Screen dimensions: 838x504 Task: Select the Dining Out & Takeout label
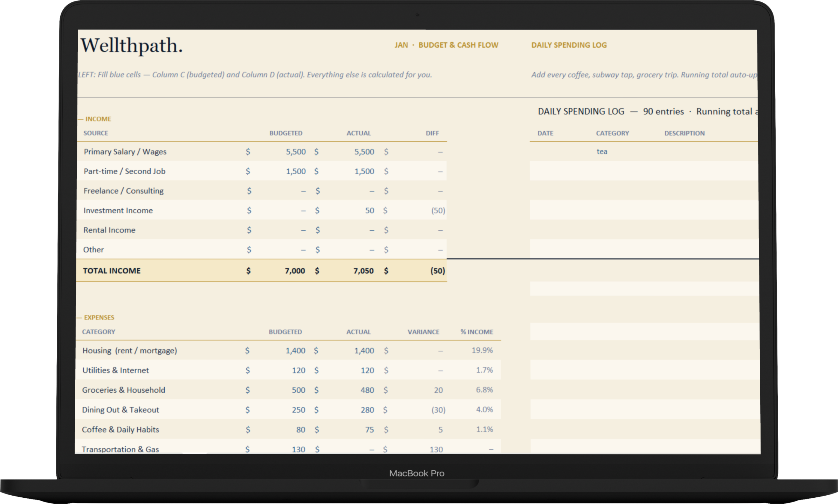121,409
